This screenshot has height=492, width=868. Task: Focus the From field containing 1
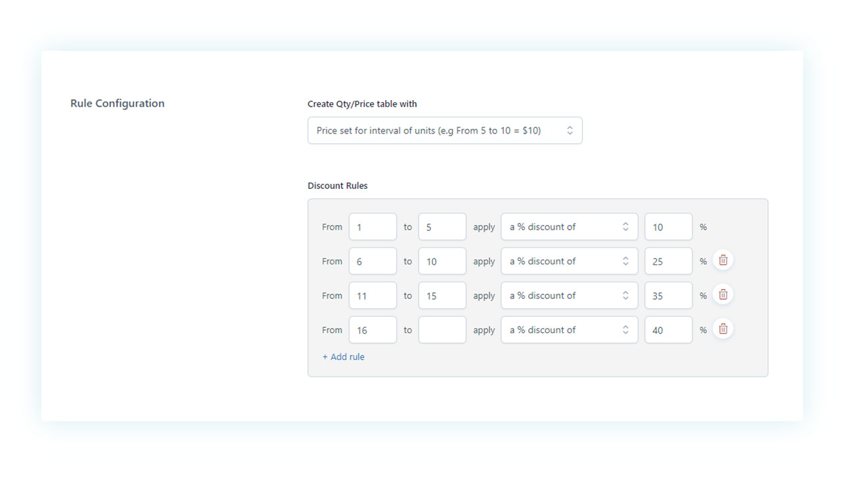(373, 227)
